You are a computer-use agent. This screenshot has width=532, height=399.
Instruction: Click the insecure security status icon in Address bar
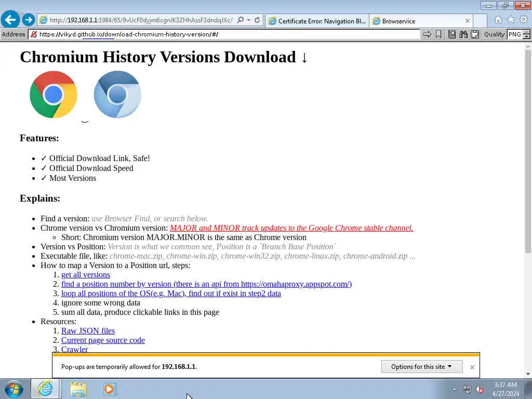pyautogui.click(x=33, y=34)
